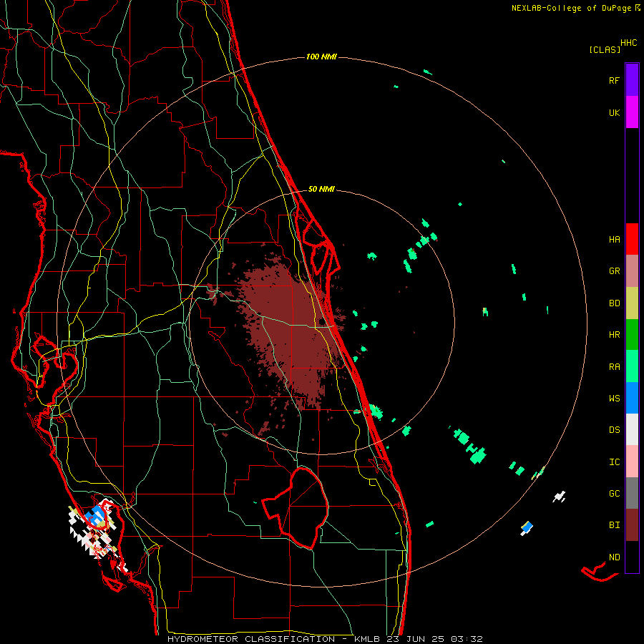The height and width of the screenshot is (644, 644).
Task: Click the BI brown legend swatch
Action: point(632,525)
